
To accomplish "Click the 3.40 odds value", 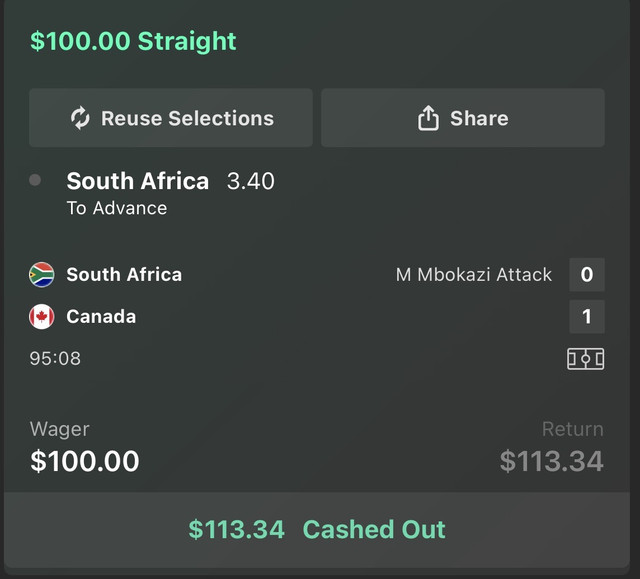I will [x=251, y=181].
